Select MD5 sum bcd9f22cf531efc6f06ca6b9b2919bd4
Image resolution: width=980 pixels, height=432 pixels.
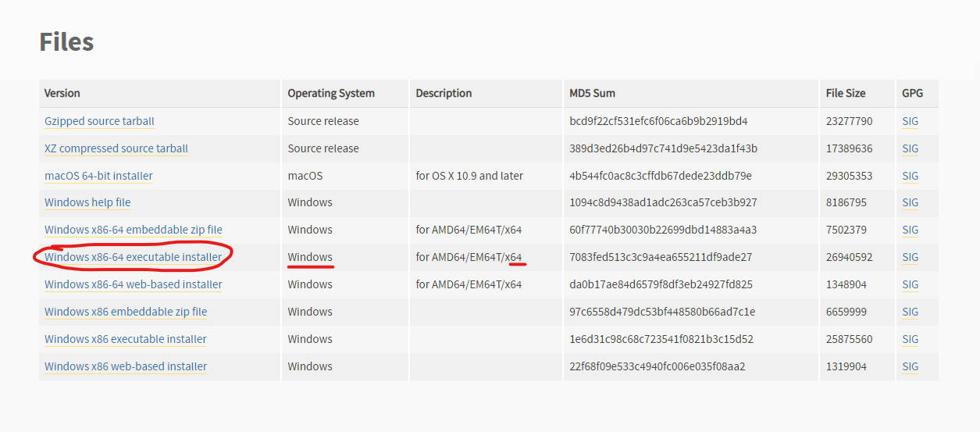pyautogui.click(x=659, y=121)
